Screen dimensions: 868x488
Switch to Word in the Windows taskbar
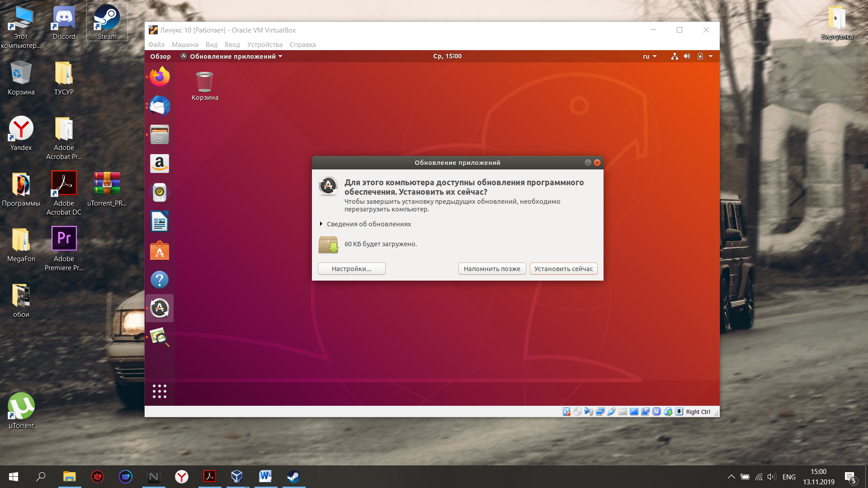(x=265, y=477)
